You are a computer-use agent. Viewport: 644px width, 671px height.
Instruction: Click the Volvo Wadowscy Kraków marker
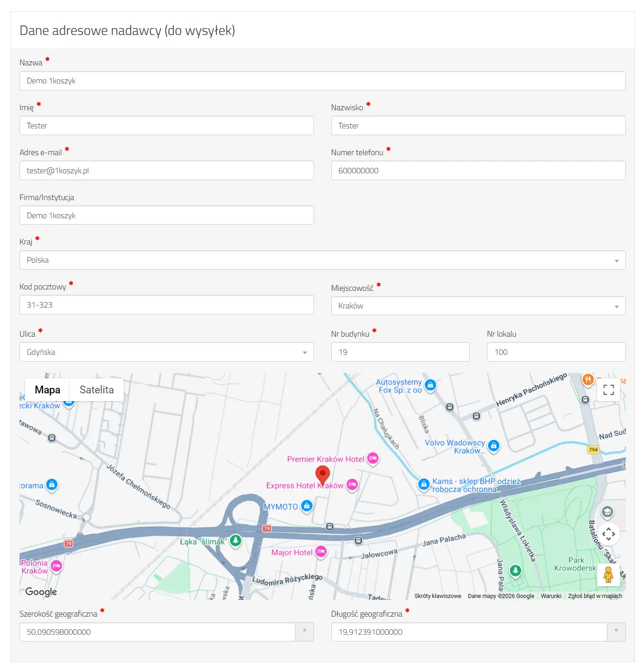(494, 446)
